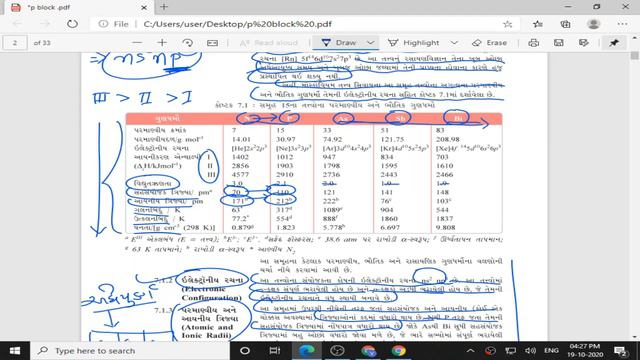Open browser Settings and more menu
This screenshot has height=360, width=640.
622,24
